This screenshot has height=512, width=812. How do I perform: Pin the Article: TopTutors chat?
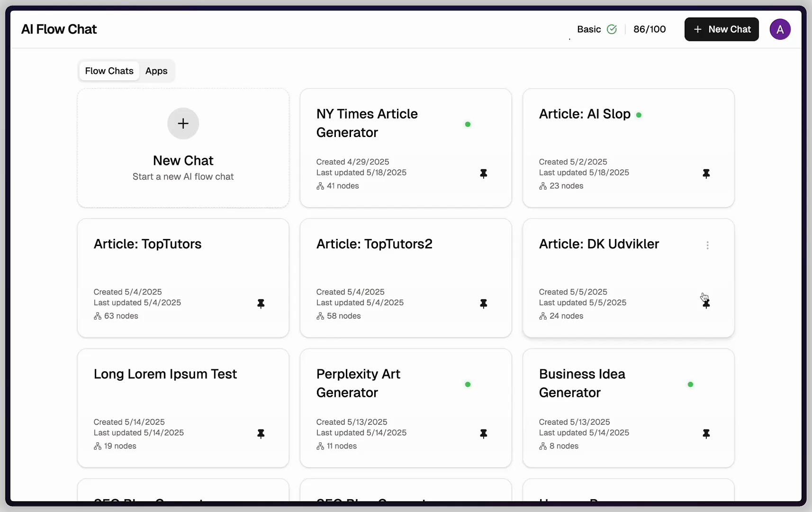[261, 303]
